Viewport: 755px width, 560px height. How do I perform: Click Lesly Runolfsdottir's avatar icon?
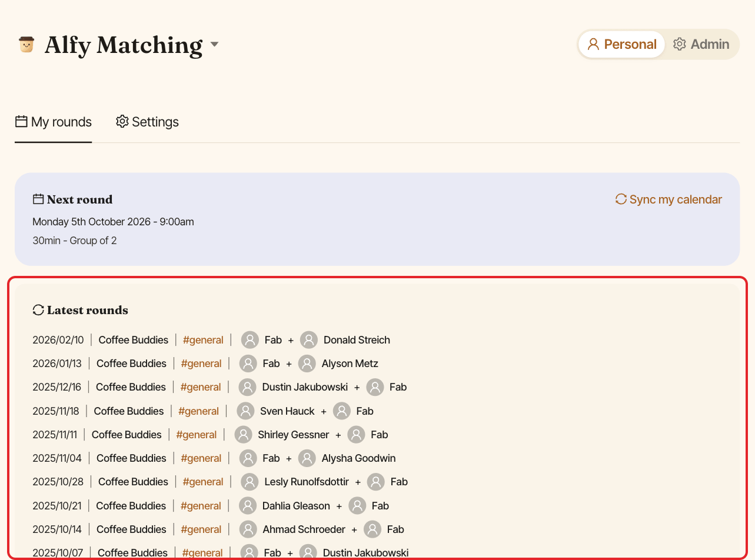[250, 482]
